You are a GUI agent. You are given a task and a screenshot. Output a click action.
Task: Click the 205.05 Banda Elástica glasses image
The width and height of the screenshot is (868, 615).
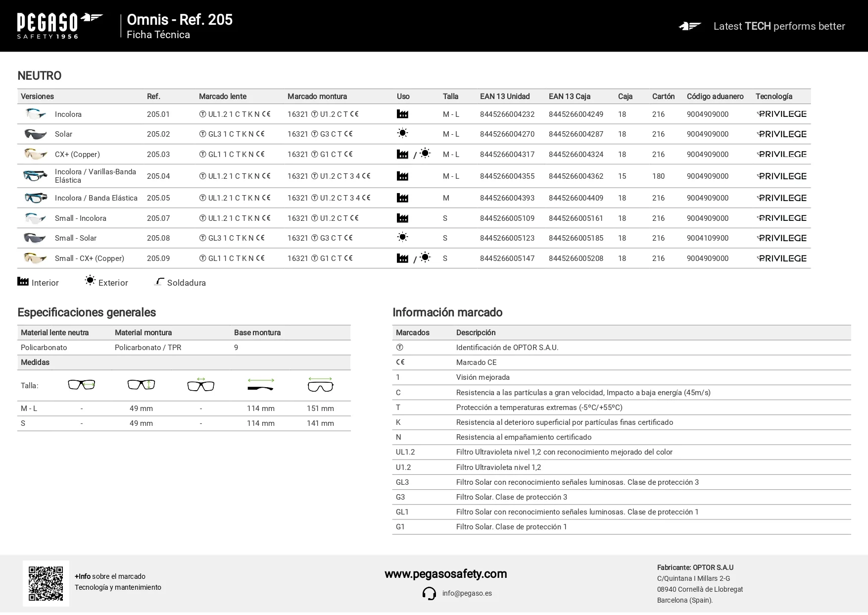pyautogui.click(x=36, y=198)
